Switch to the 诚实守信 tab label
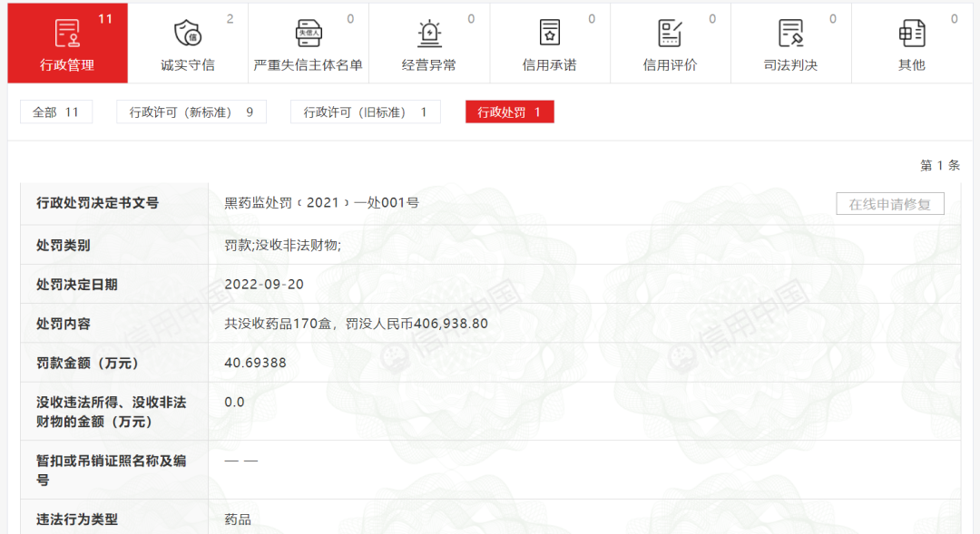This screenshot has width=980, height=534. [188, 65]
